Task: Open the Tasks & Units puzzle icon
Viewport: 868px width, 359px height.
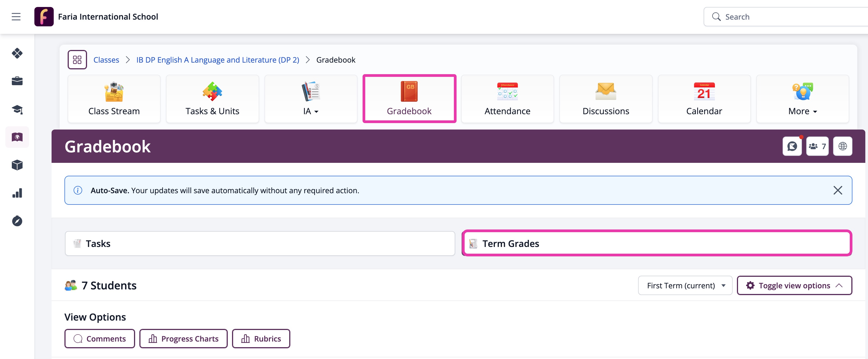Action: (212, 91)
